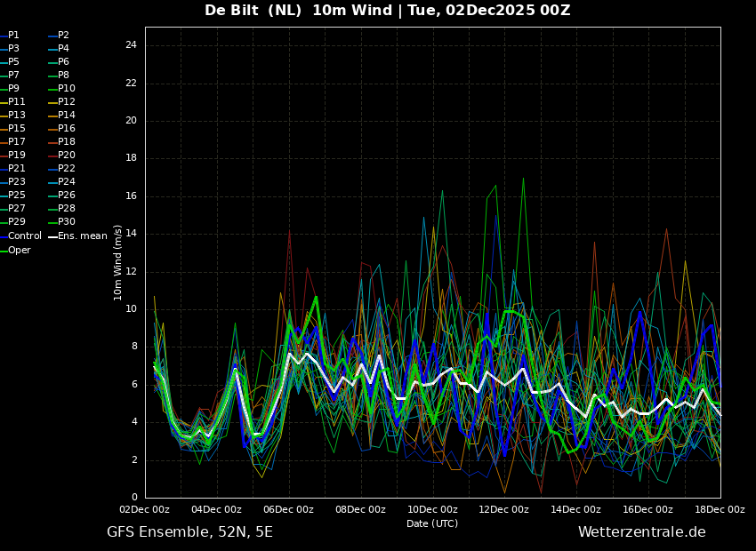
Task: Click the 10Dec 00z x-axis tick label
Action: click(432, 510)
